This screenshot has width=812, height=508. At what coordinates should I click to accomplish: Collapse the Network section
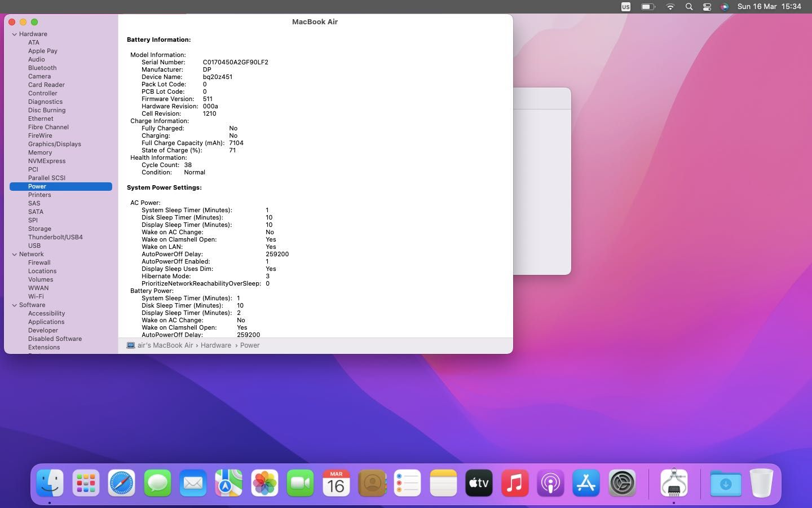click(15, 255)
